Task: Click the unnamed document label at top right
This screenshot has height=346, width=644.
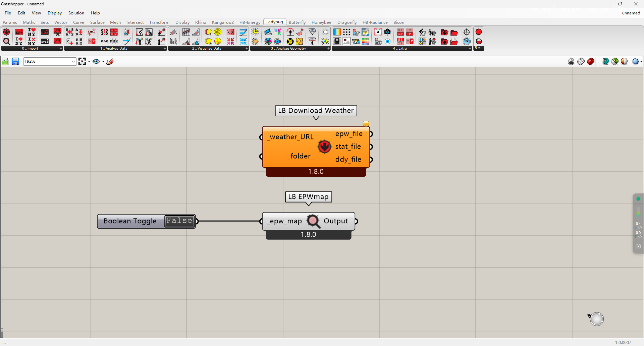Action: tap(631, 13)
